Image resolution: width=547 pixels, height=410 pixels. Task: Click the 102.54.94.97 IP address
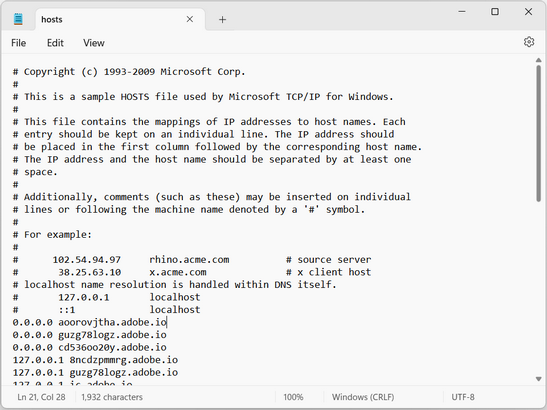click(87, 260)
